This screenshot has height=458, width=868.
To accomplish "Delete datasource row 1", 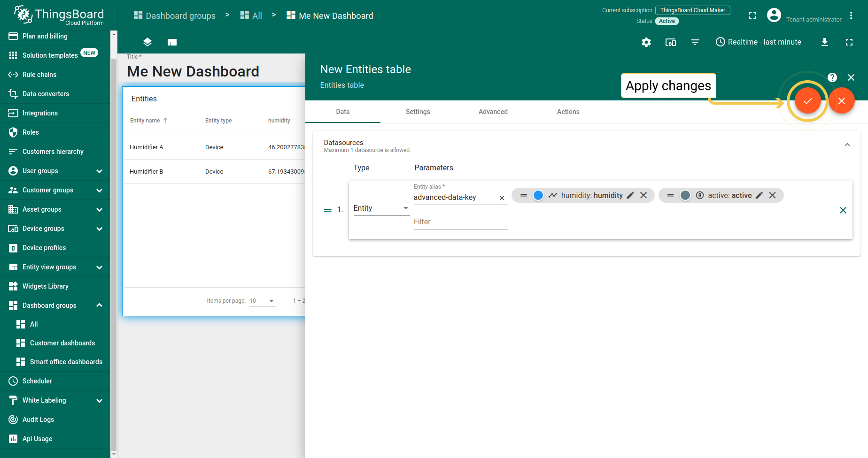I will [843, 210].
